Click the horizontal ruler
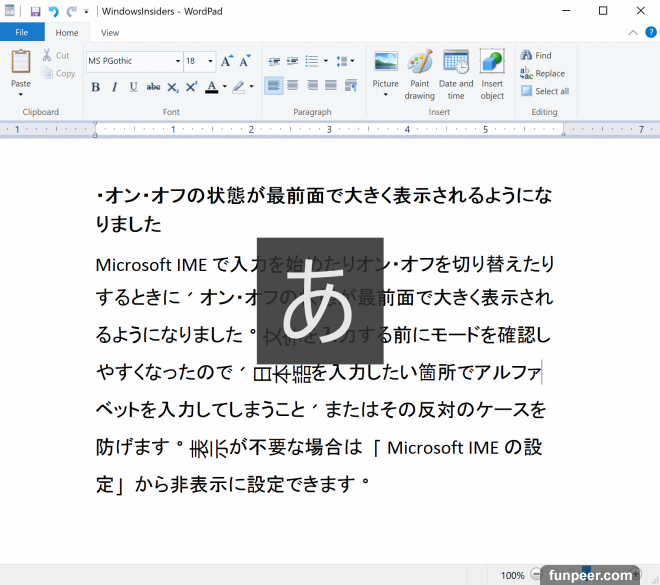660x585 pixels. pyautogui.click(x=330, y=129)
